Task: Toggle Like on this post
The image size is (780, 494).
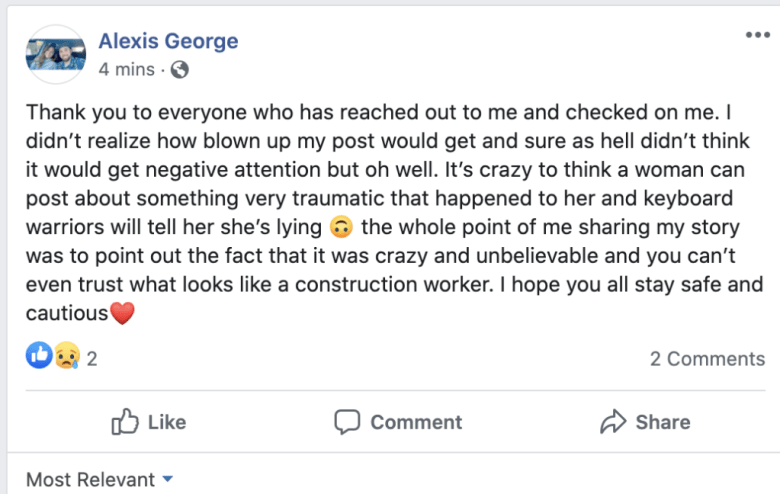Action: coord(149,422)
